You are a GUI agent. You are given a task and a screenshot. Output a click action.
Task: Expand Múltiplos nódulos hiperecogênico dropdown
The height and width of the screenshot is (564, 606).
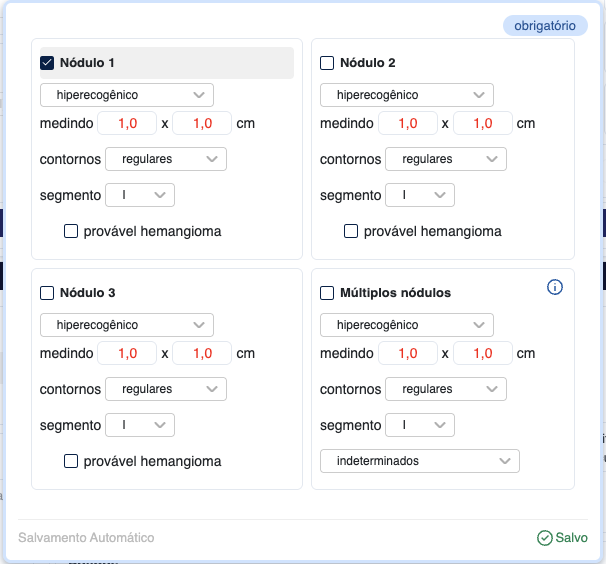pyautogui.click(x=407, y=325)
